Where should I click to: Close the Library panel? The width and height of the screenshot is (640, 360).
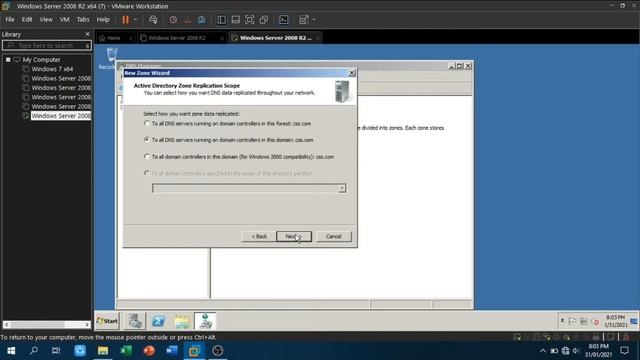click(x=87, y=34)
